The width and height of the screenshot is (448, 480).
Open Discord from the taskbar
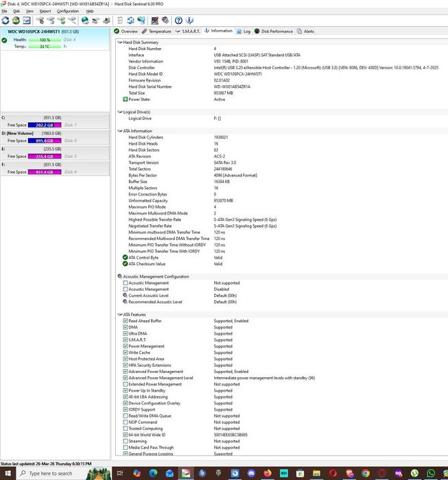(x=251, y=473)
